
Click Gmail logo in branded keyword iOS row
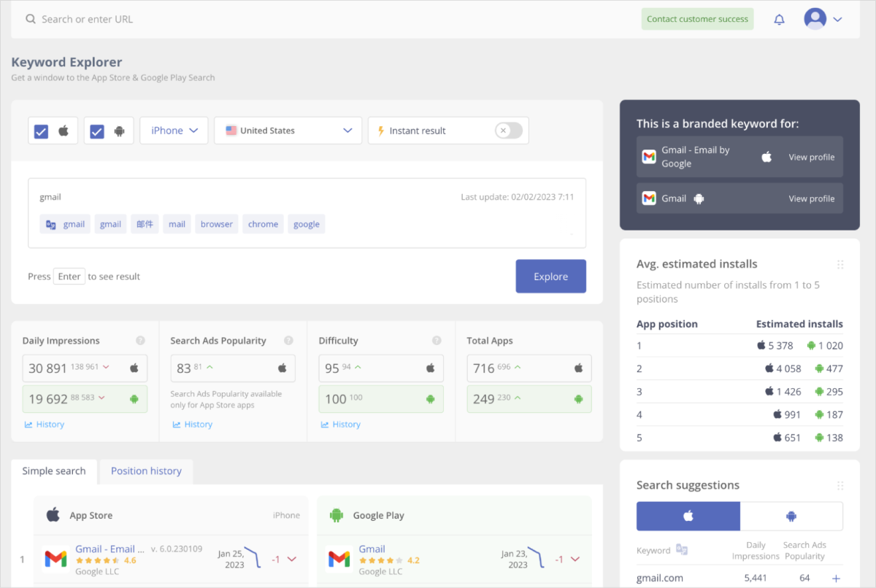[x=649, y=157]
